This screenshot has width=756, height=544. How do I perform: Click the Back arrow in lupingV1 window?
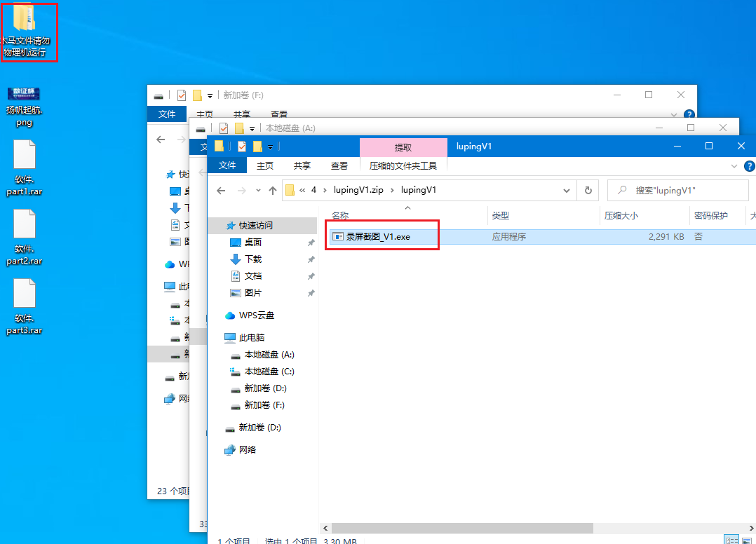(222, 191)
